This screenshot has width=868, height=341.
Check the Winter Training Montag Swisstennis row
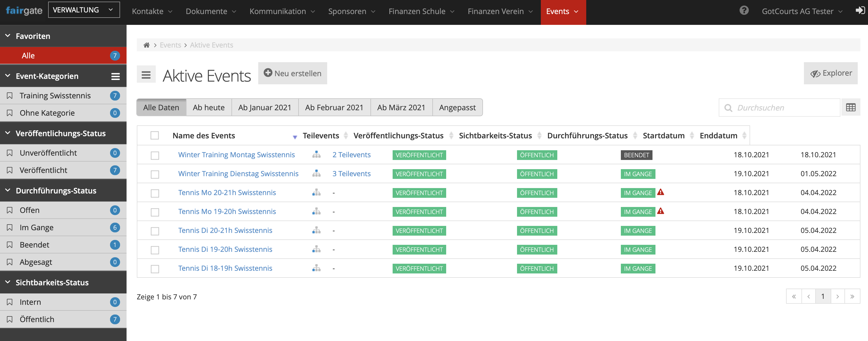pyautogui.click(x=155, y=155)
